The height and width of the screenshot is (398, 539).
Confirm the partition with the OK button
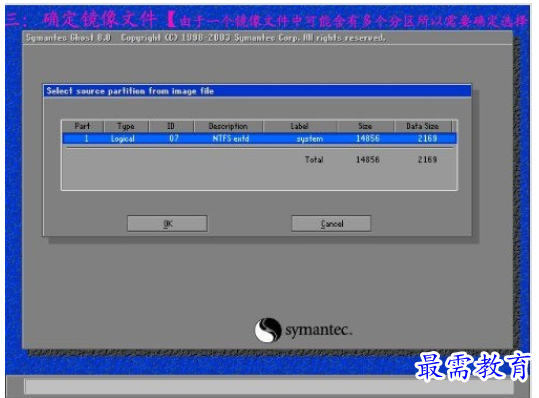167,223
